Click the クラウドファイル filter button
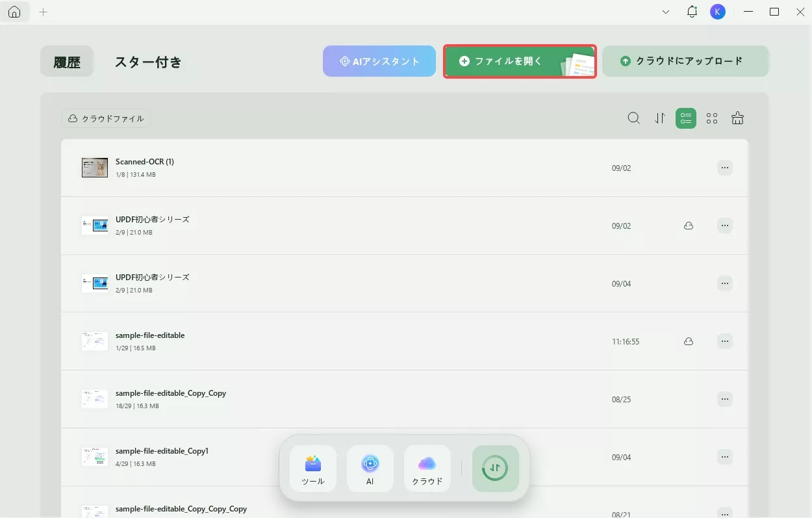 pos(106,119)
